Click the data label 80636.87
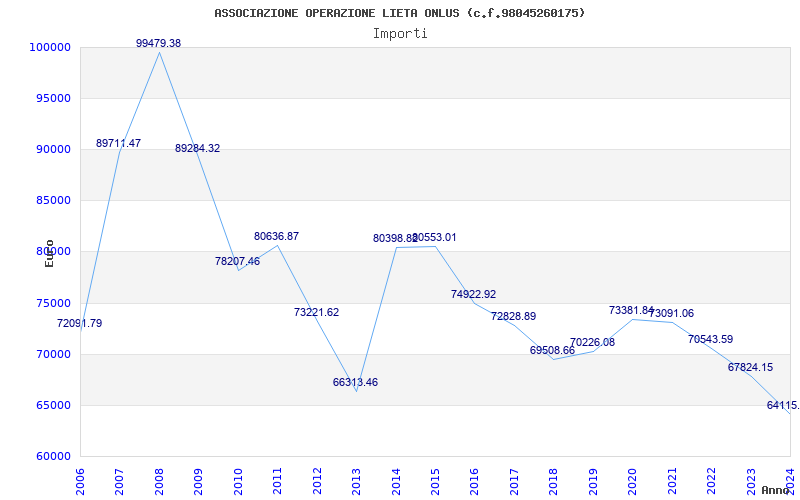The height and width of the screenshot is (500, 800). pyautogui.click(x=277, y=237)
